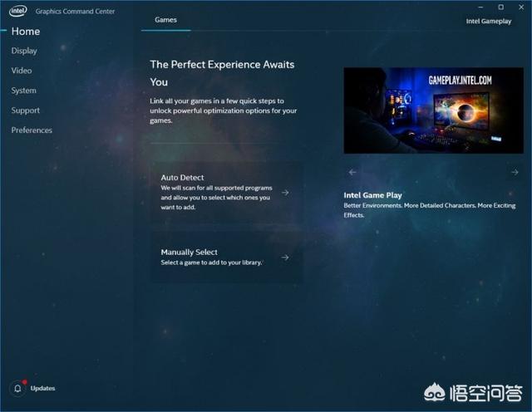The width and height of the screenshot is (532, 412).
Task: Choose the Auto Detect card title
Action: pos(183,178)
